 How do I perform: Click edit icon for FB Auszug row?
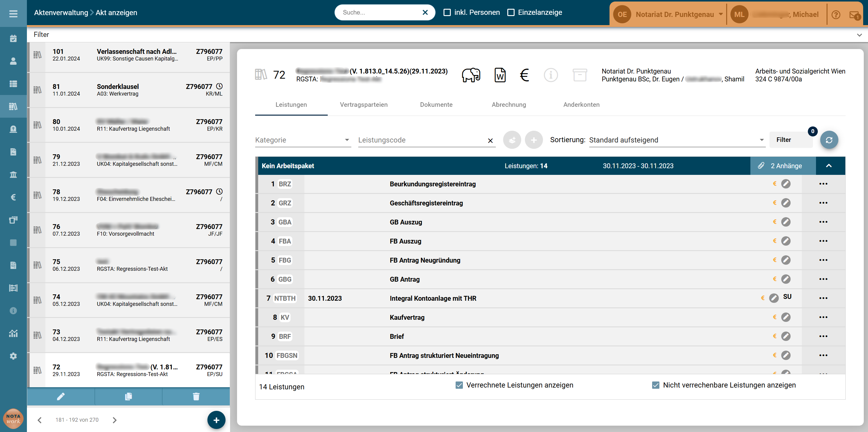(x=786, y=241)
